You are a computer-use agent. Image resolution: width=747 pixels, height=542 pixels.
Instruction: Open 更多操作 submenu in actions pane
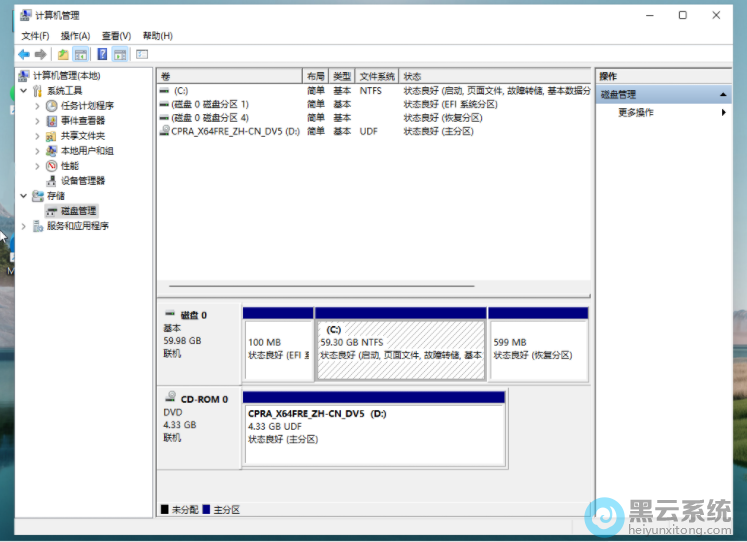(x=636, y=112)
